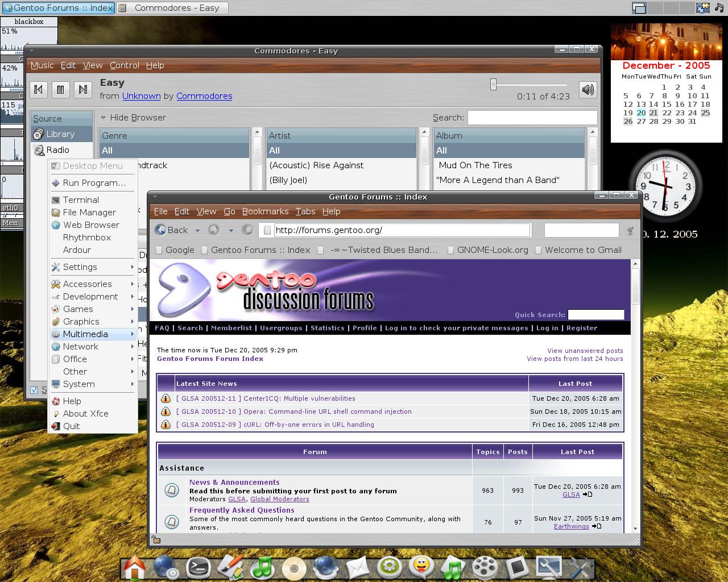Image resolution: width=728 pixels, height=582 pixels.
Task: Open the CD disc dock icon
Action: coord(294,568)
